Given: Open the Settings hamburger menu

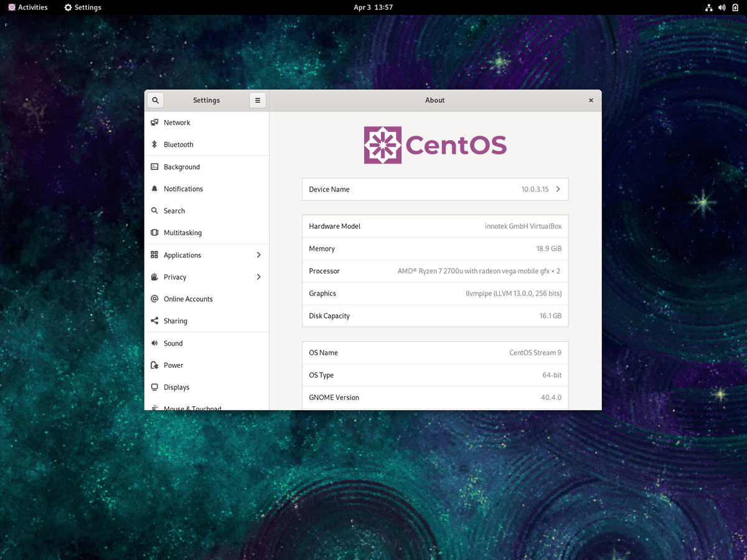Looking at the screenshot, I should [x=258, y=100].
